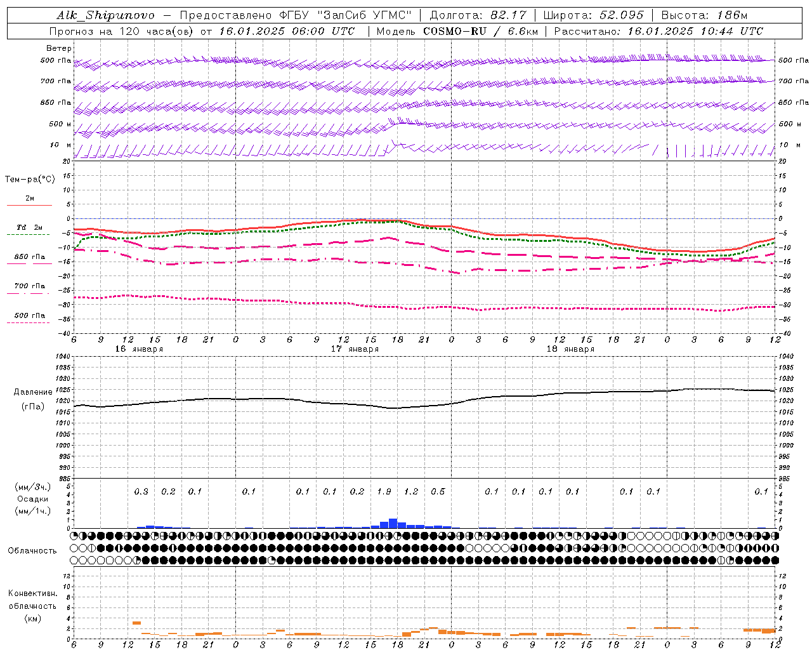Select the Долгота: 82.17 value
The width and height of the screenshot is (812, 650).
pyautogui.click(x=478, y=15)
